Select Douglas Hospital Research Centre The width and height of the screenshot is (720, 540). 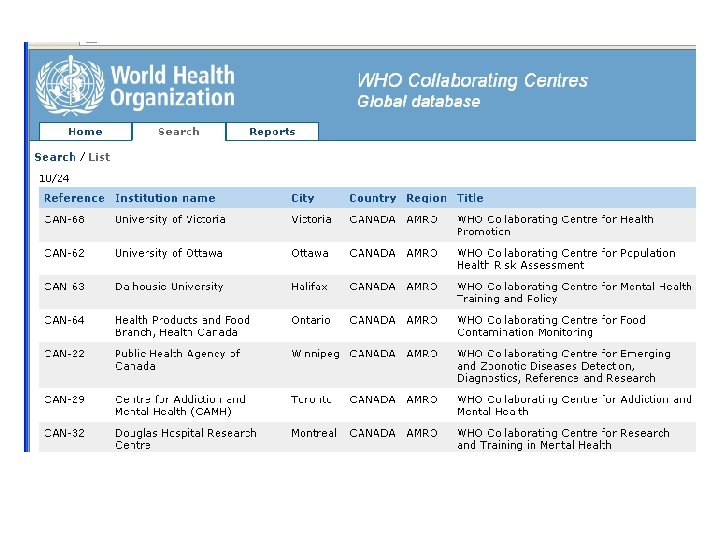coord(186,439)
